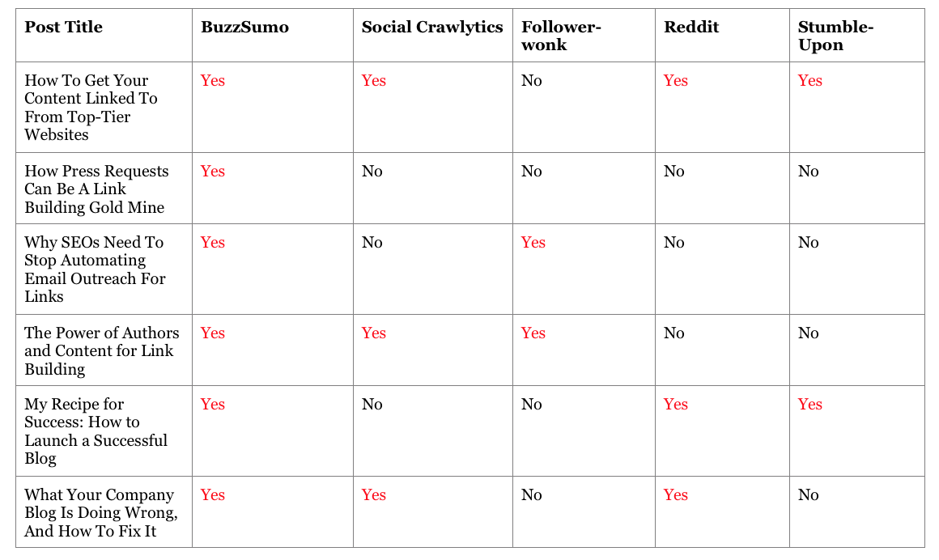Image resolution: width=939 pixels, height=560 pixels.
Task: Click No under Follower-wonk in first row
Action: (x=531, y=80)
